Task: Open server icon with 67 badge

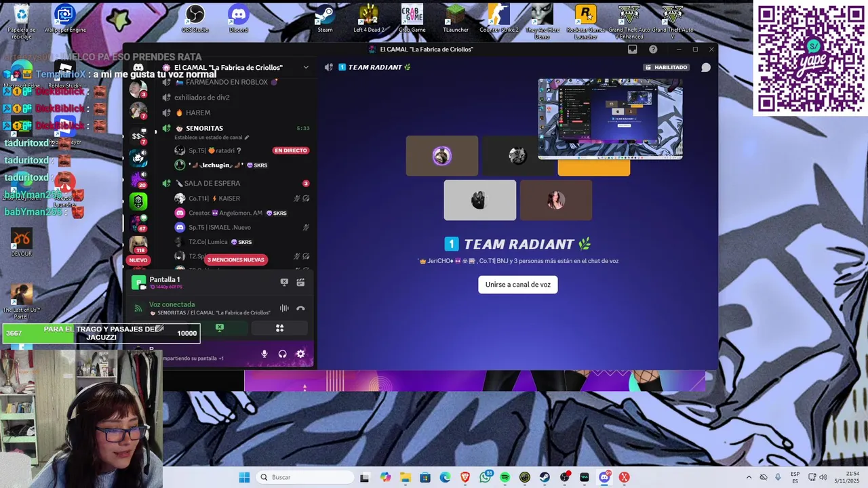Action: click(138, 222)
